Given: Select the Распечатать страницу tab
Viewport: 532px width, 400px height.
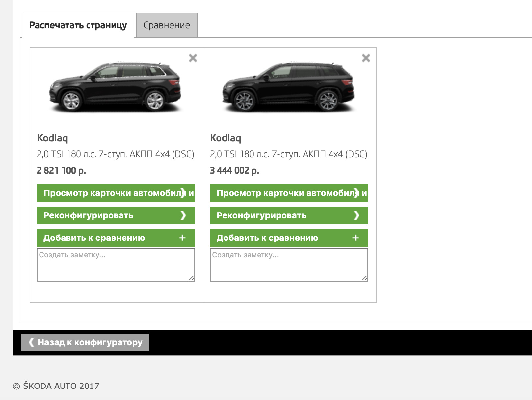Looking at the screenshot, I should coord(78,25).
